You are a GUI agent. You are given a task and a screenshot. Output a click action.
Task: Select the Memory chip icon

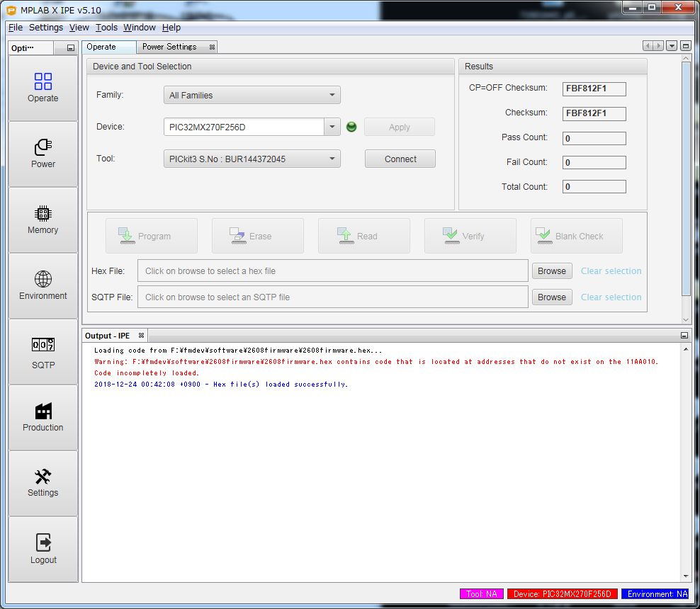pos(43,213)
